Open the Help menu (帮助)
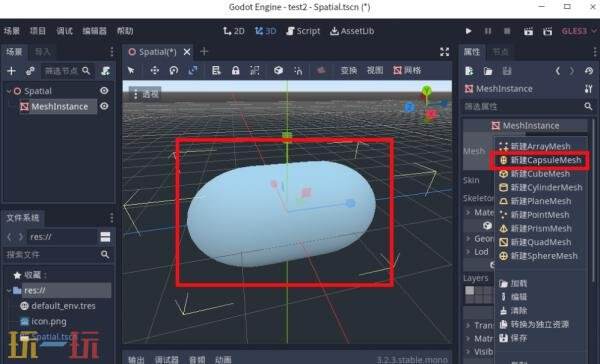The width and height of the screenshot is (600, 364). [125, 31]
